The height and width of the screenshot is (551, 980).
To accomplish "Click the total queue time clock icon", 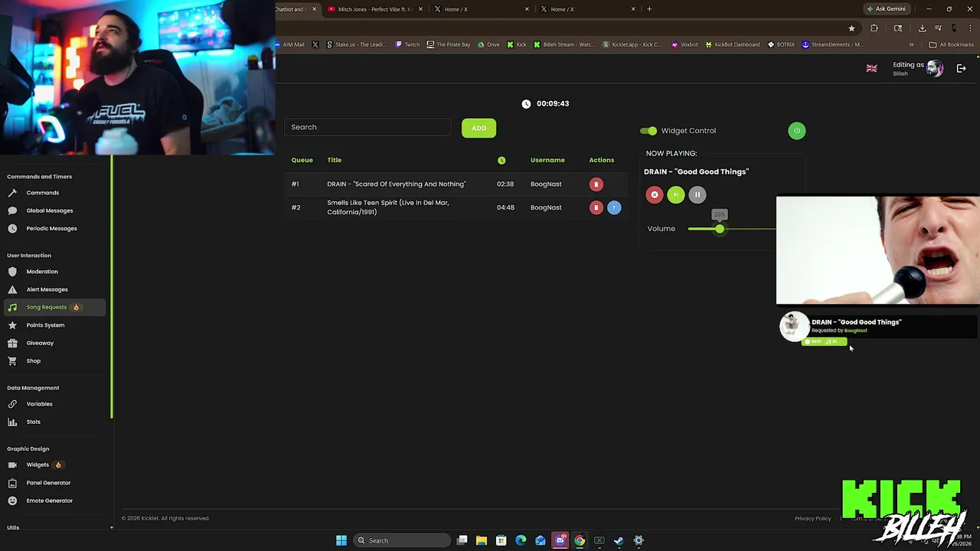I will [x=526, y=104].
